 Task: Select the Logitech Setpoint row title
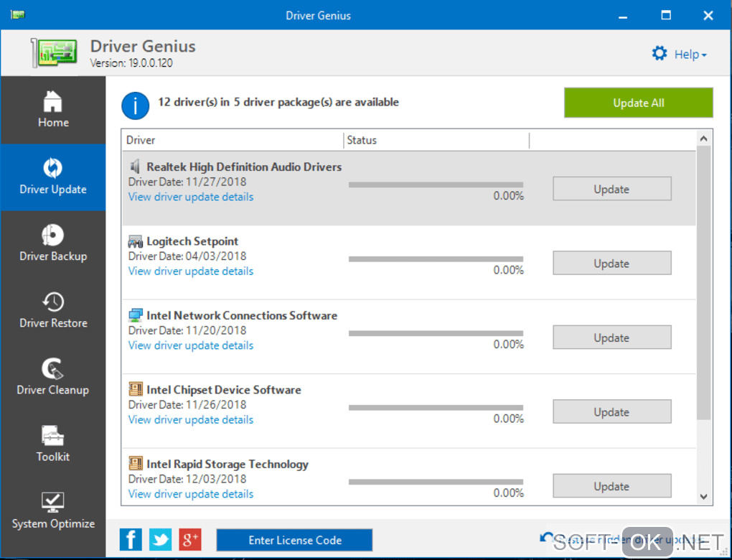192,241
